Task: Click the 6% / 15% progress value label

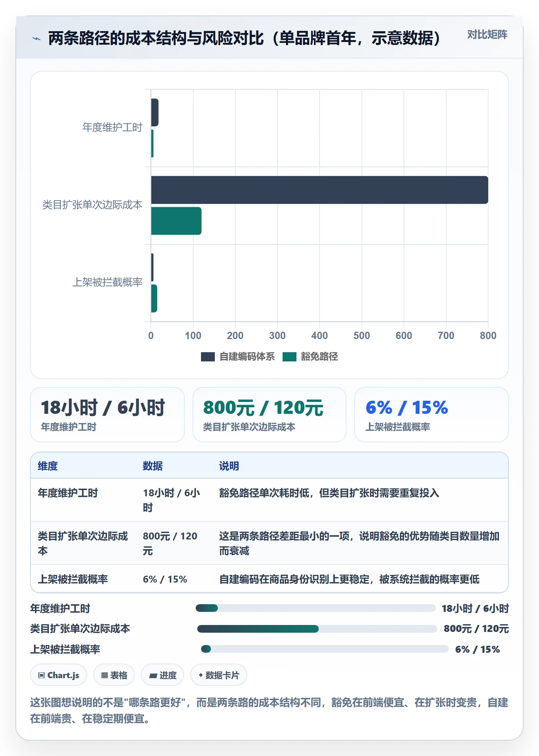Action: pos(477,650)
